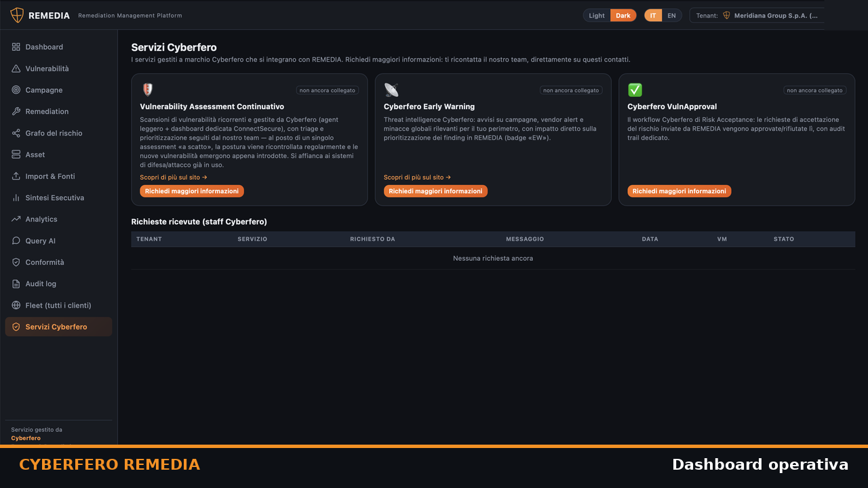This screenshot has height=488, width=868.
Task: Go to Vulnerabilità section
Action: coord(58,68)
